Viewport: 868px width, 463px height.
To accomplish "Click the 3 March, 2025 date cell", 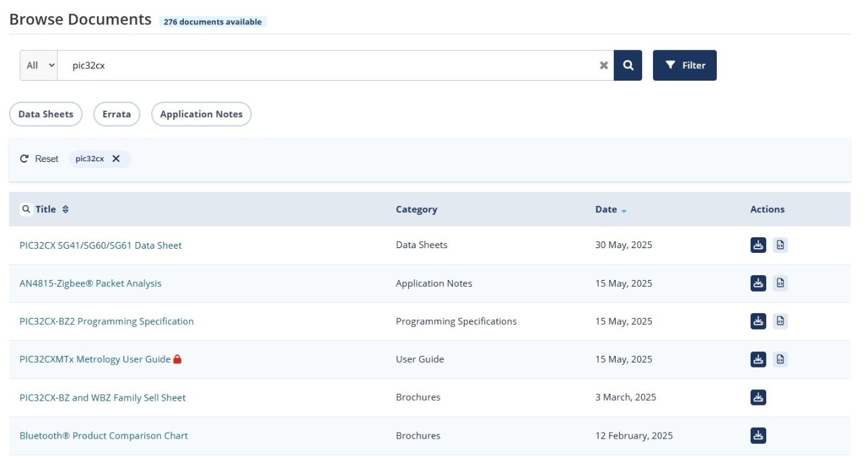I will pos(626,397).
